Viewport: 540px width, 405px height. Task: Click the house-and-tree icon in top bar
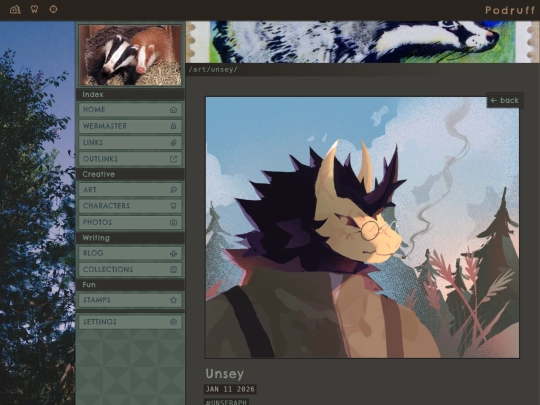15,9
